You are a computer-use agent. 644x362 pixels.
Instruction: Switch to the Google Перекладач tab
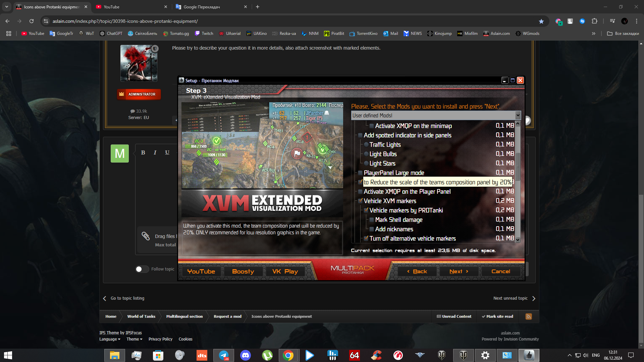[x=211, y=7]
